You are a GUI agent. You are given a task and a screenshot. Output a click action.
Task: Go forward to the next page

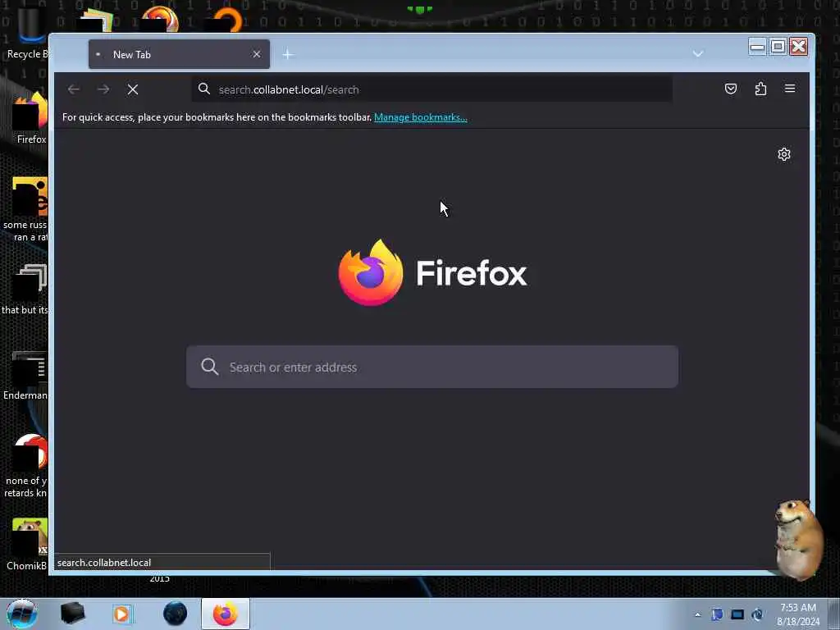pos(103,89)
